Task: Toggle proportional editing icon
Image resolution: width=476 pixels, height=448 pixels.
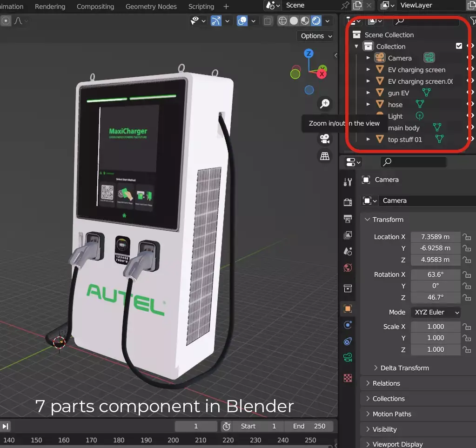Action: click(6, 21)
